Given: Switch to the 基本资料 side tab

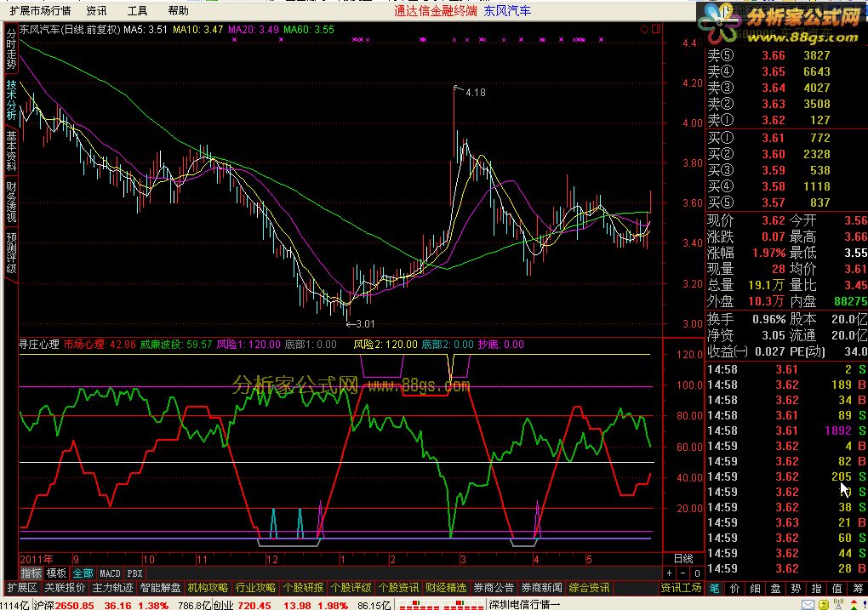Looking at the screenshot, I should click(x=11, y=151).
